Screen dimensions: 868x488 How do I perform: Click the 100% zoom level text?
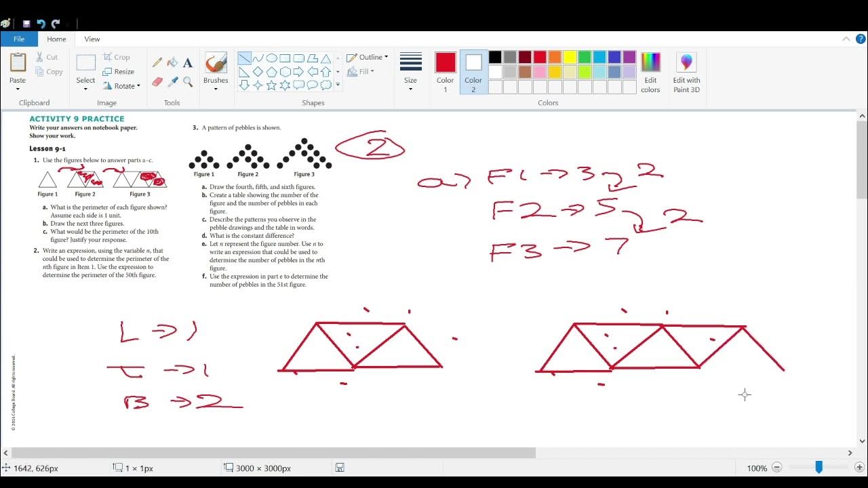click(x=757, y=468)
